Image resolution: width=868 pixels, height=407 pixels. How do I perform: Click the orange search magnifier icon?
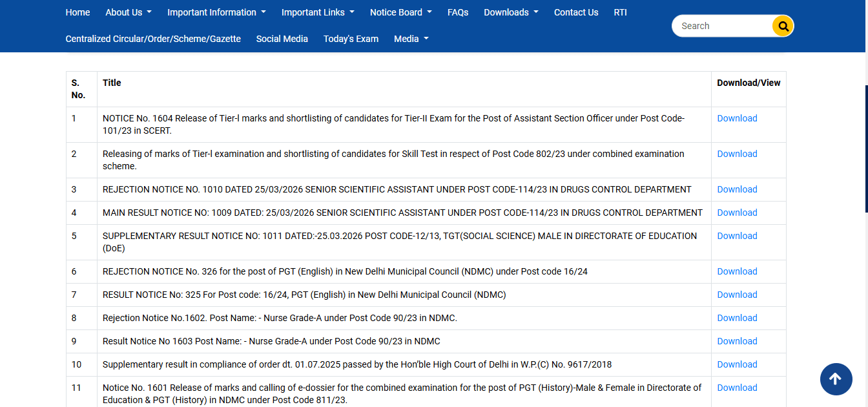782,26
